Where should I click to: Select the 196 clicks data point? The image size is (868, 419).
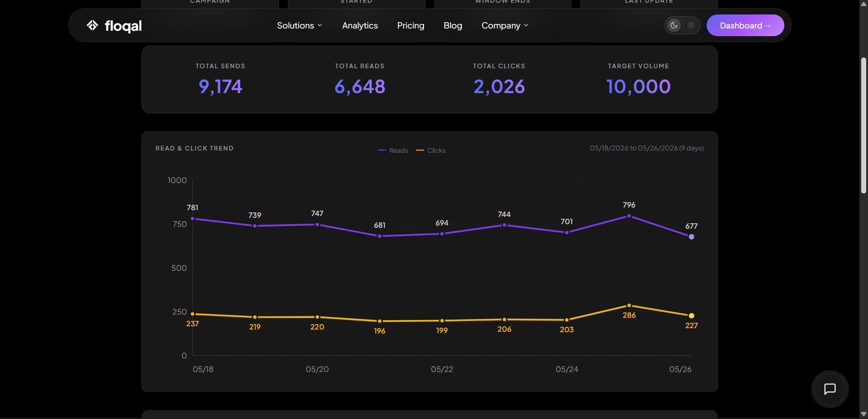(380, 321)
